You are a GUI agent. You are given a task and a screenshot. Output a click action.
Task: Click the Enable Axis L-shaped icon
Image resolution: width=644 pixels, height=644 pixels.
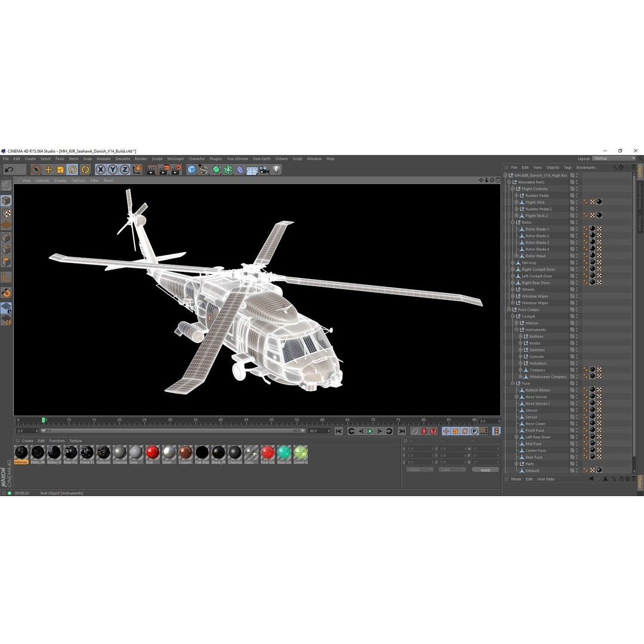[x=6, y=277]
